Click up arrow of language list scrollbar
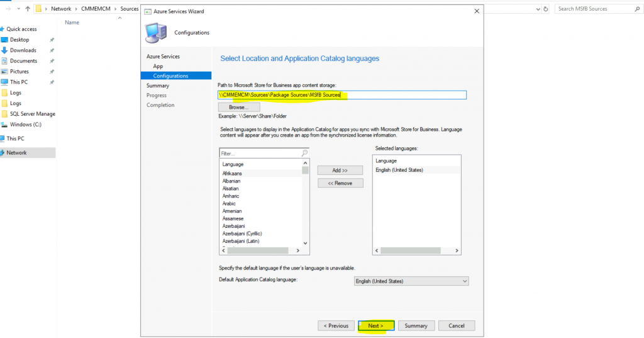Screen dimensions: 644x338 coord(305,163)
